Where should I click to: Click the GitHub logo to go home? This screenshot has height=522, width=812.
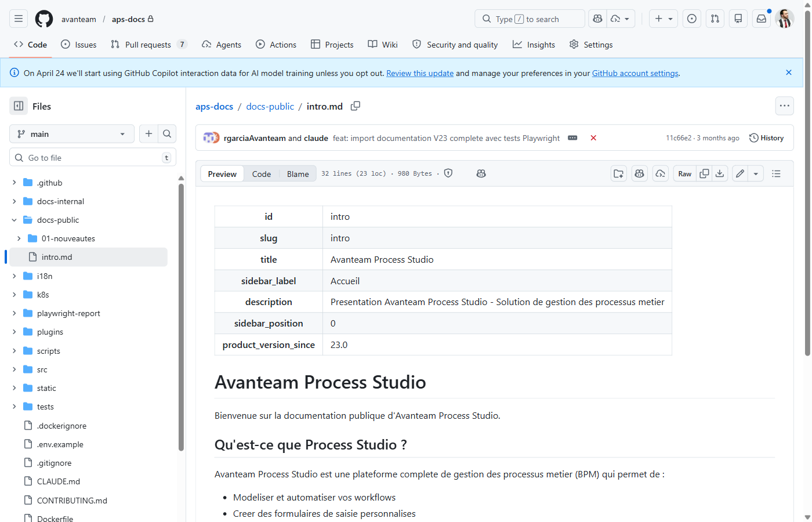click(43, 19)
